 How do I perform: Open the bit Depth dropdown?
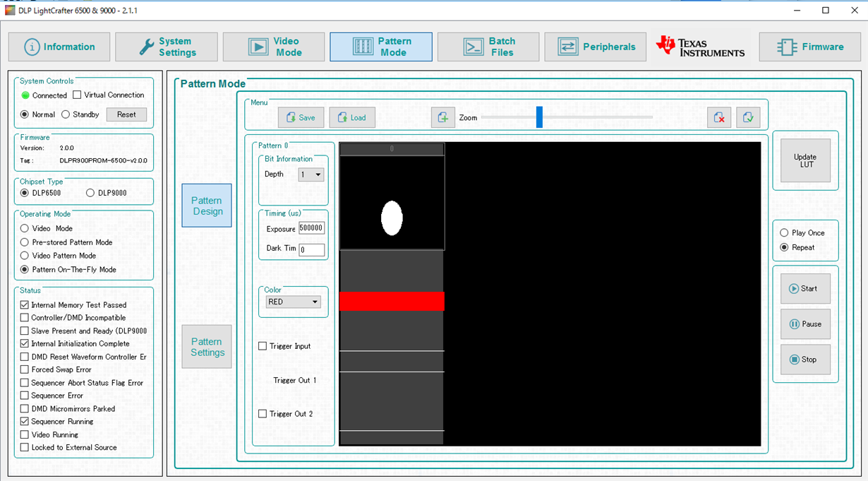[x=311, y=174]
